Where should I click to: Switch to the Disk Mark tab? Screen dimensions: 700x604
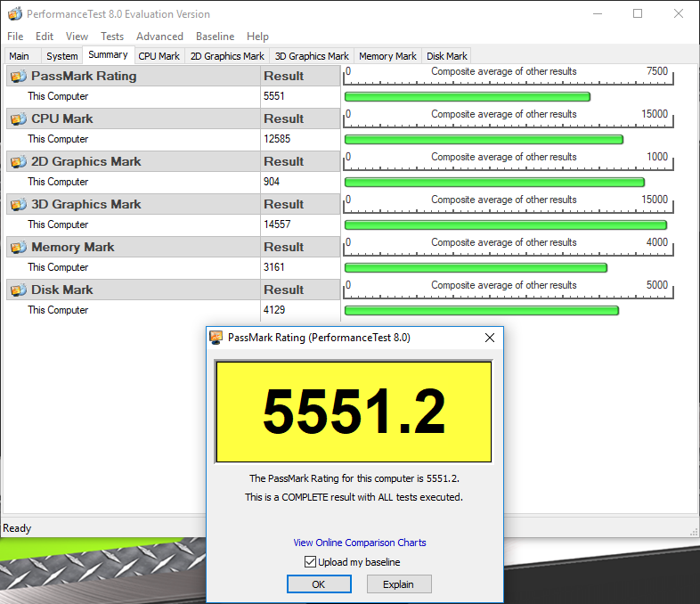[x=447, y=56]
